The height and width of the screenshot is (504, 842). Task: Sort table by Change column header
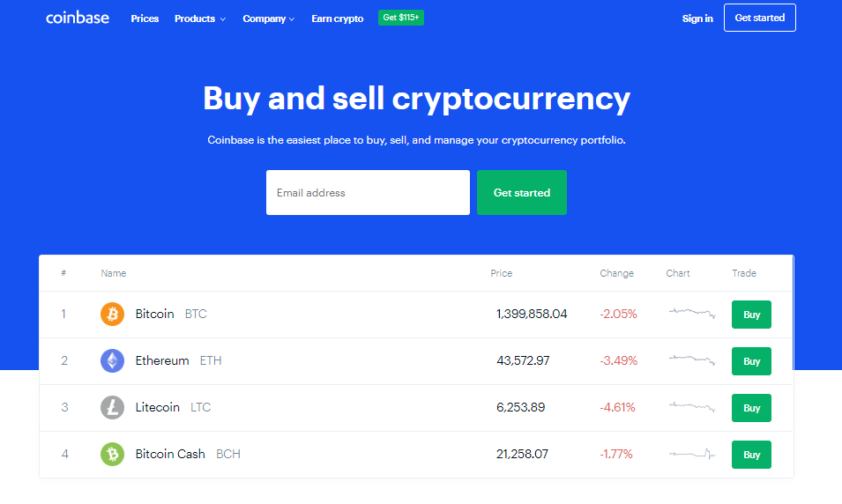616,273
